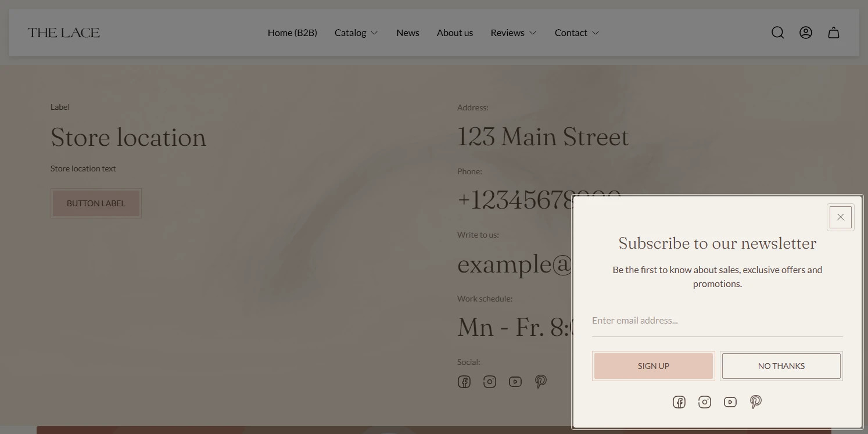This screenshot has width=868, height=434.
Task: Open Facebook icon in newsletter popup
Action: 679,402
